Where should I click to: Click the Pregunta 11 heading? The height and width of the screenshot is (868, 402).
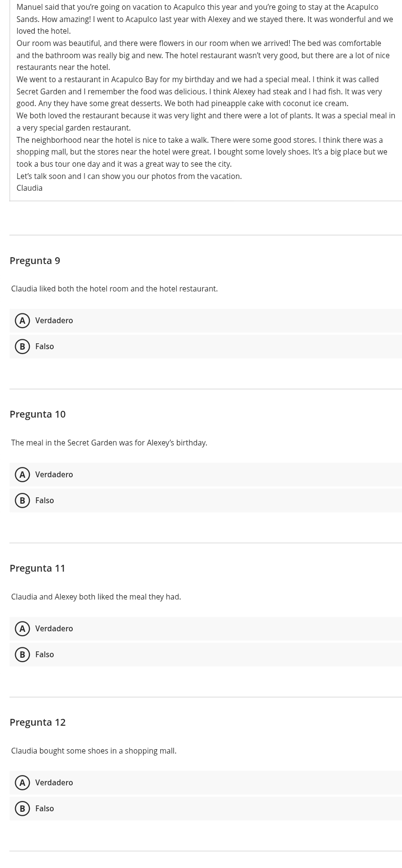[x=38, y=568]
